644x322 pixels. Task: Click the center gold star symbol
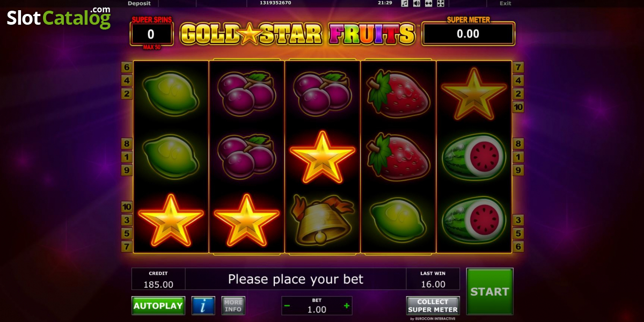(x=322, y=157)
